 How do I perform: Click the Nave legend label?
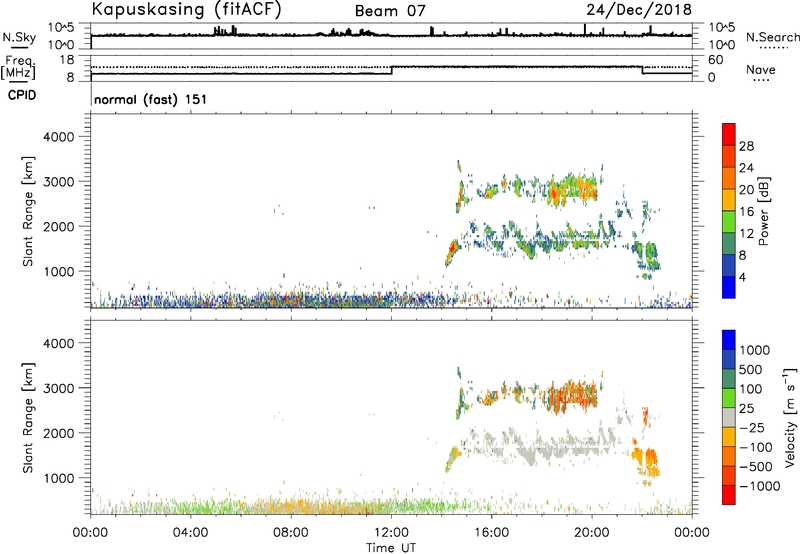pyautogui.click(x=761, y=69)
